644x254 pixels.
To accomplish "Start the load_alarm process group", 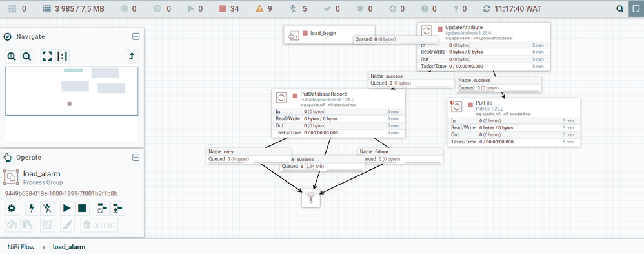I will click(x=67, y=209).
